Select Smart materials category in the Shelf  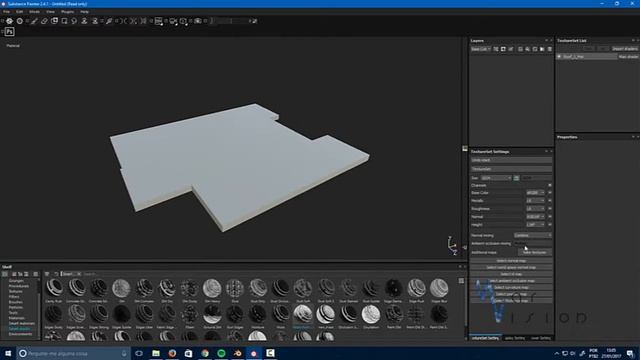coord(22,323)
